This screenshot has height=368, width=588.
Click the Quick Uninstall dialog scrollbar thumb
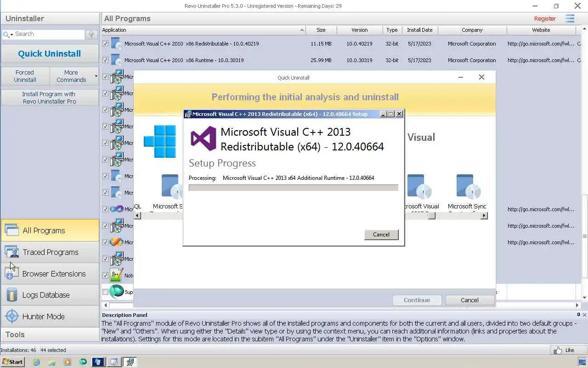pos(431,216)
